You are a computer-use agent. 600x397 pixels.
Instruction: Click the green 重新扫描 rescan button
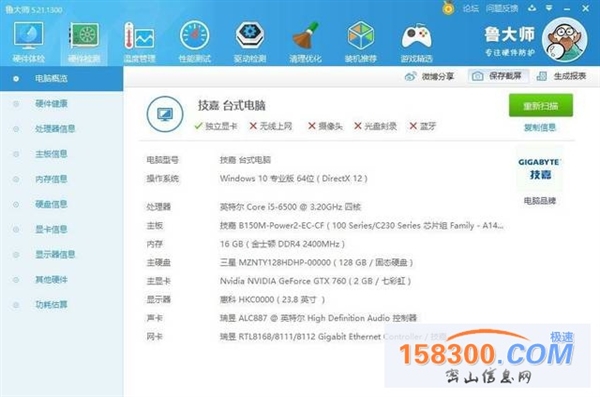541,105
